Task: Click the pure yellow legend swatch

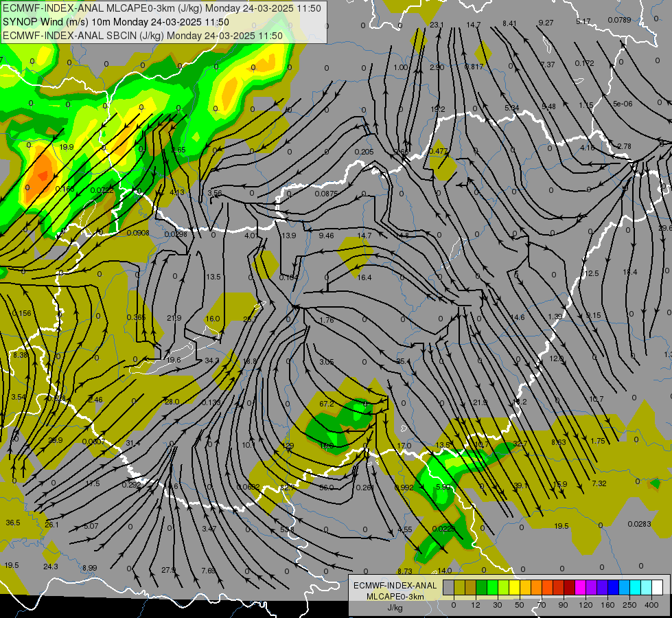Action: (514, 588)
